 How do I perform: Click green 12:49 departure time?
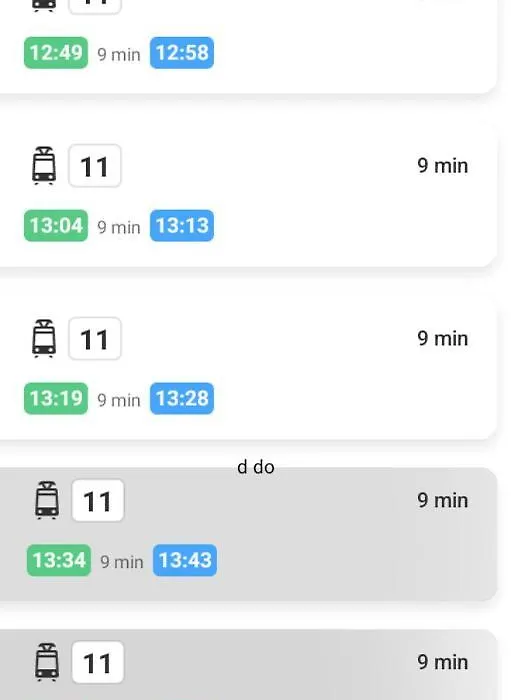click(56, 53)
